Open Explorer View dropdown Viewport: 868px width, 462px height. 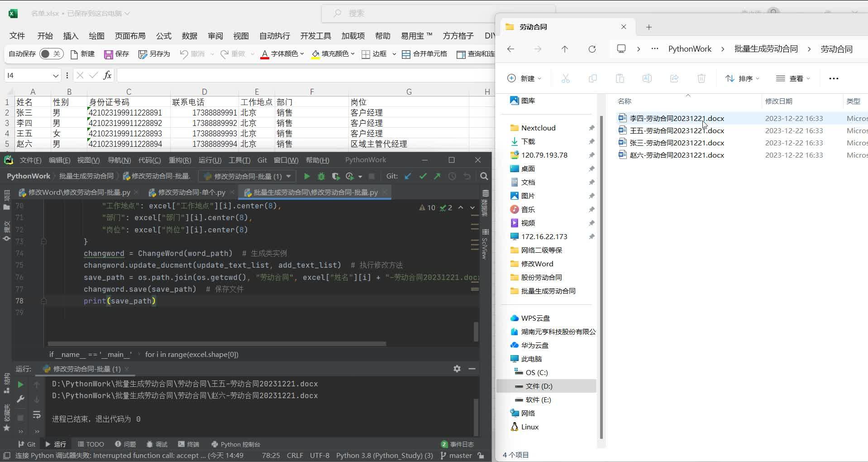[793, 78]
